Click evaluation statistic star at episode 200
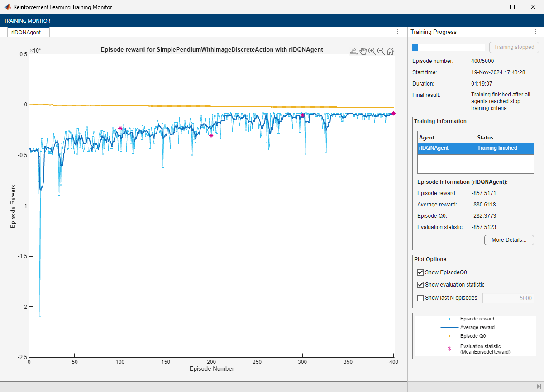Viewport: 544px width, 392px height. tap(211, 135)
